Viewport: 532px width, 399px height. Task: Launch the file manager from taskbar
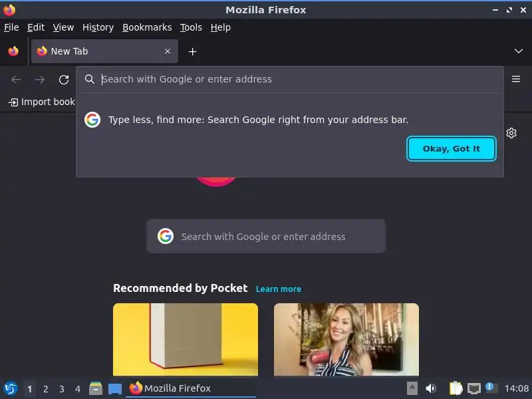click(96, 388)
